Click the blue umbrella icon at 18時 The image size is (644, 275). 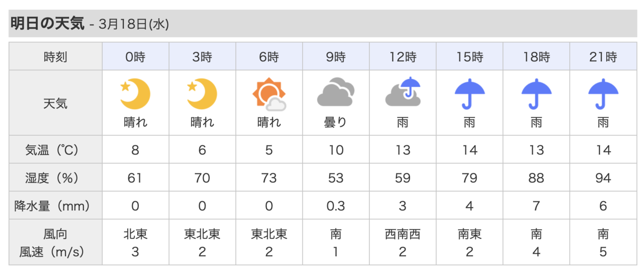pyautogui.click(x=536, y=93)
